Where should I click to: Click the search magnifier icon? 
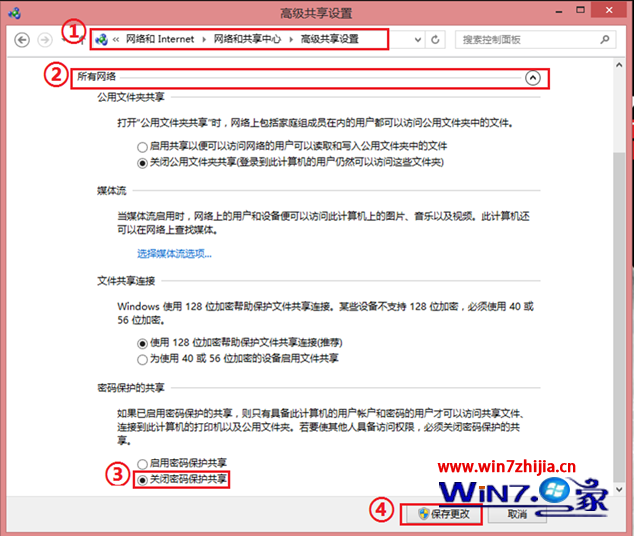[605, 40]
